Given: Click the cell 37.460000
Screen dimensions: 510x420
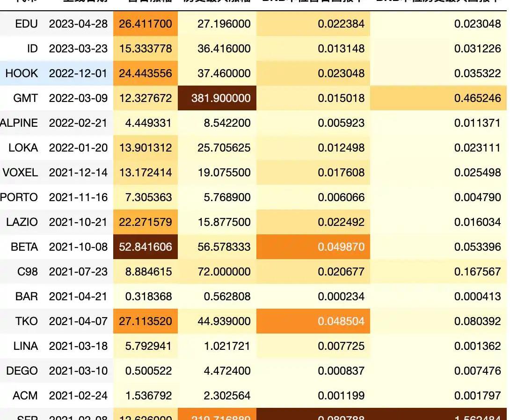Looking at the screenshot, I should 224,73.
